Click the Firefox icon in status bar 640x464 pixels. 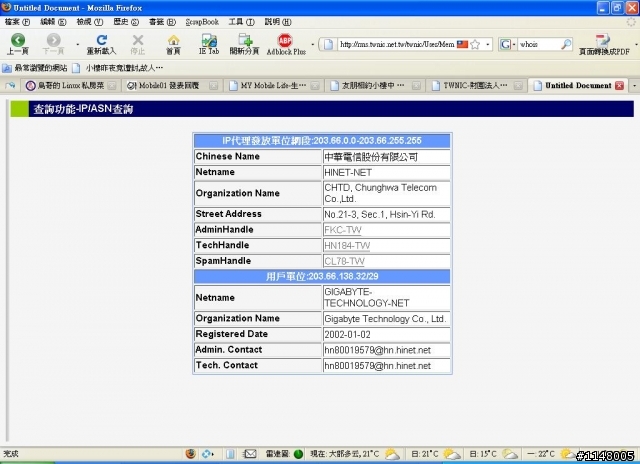[190, 453]
